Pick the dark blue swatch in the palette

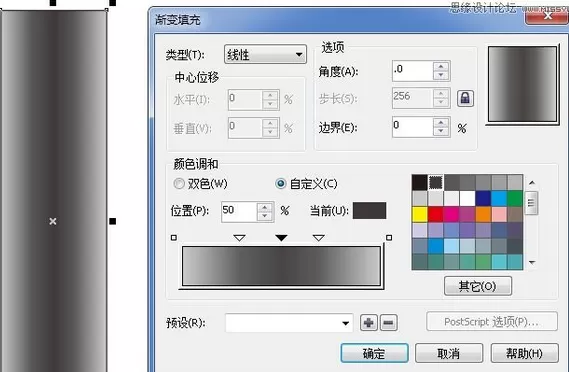coord(483,199)
